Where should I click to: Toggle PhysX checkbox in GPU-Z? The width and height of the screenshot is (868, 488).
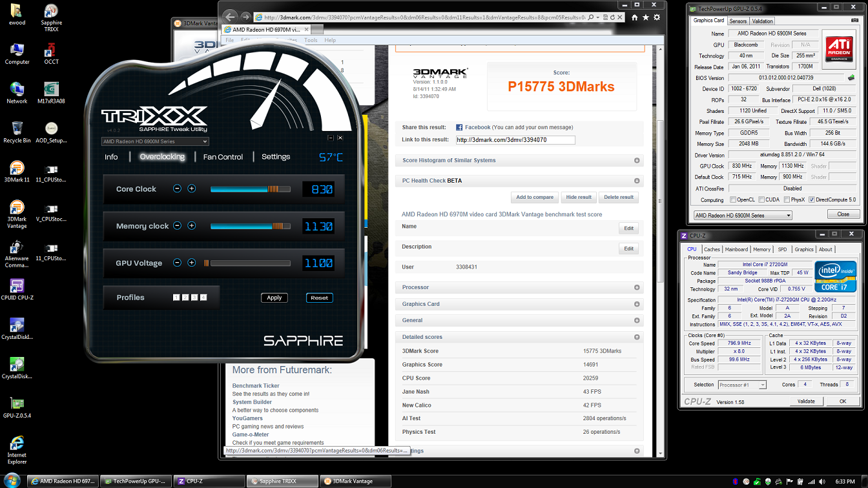click(787, 199)
